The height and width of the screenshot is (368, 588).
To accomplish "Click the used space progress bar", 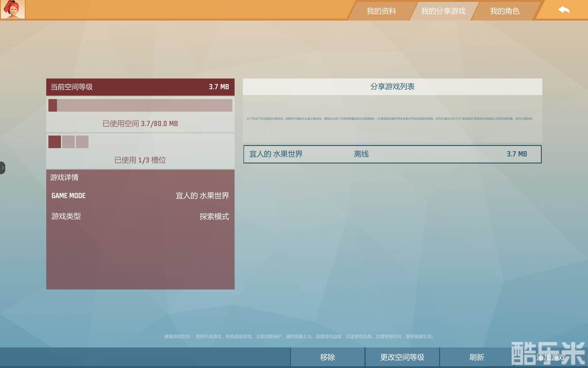I will (140, 105).
